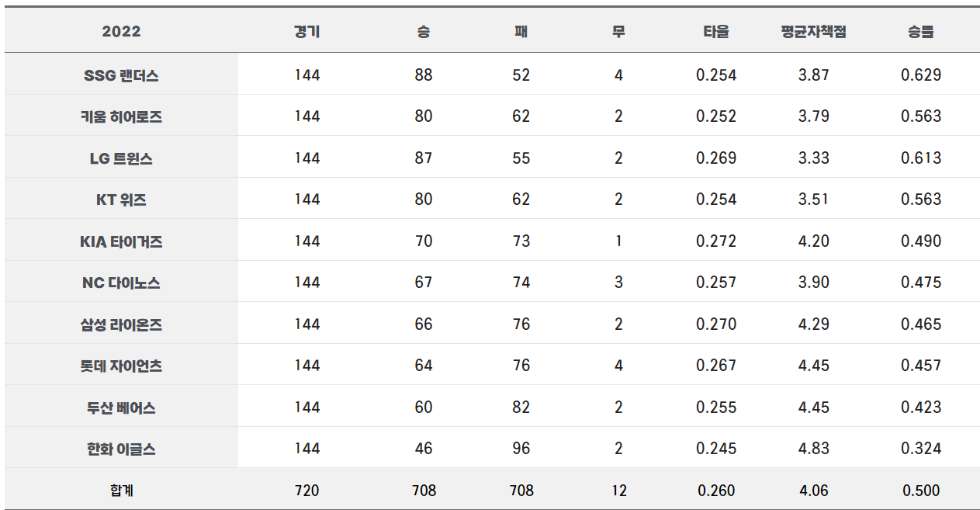
Task: Click the 한화 이글스 team name
Action: [x=121, y=449]
